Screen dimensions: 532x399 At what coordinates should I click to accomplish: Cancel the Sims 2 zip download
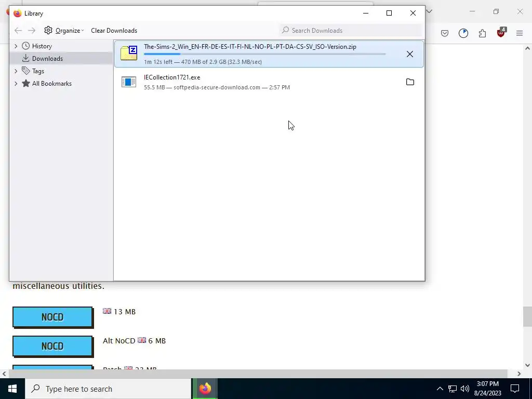coord(410,54)
